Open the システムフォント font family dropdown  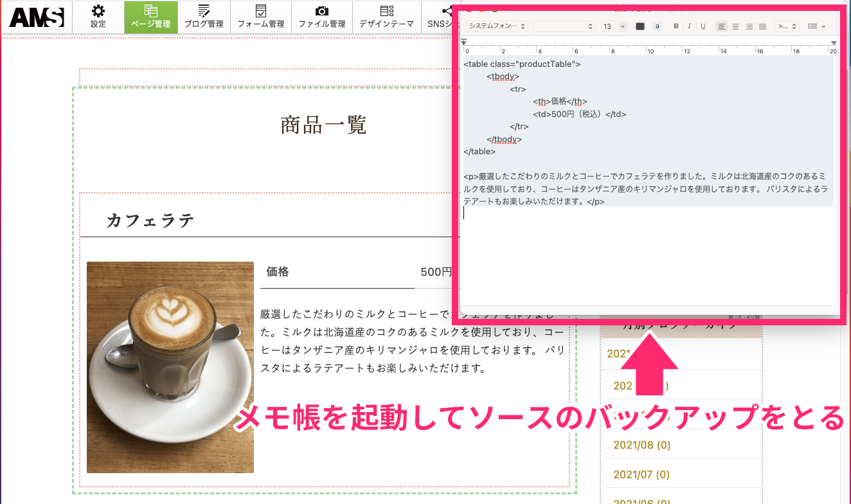click(497, 26)
